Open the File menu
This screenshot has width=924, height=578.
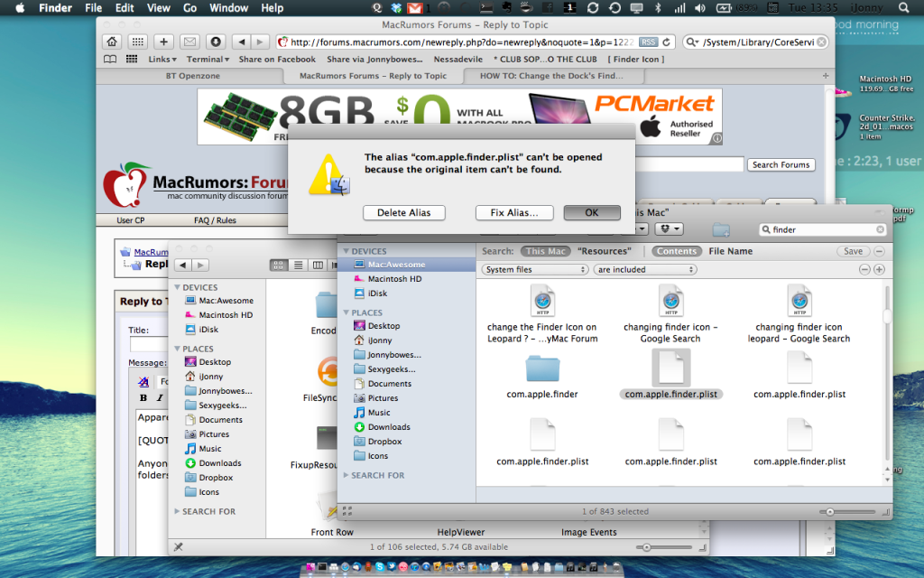coord(93,7)
